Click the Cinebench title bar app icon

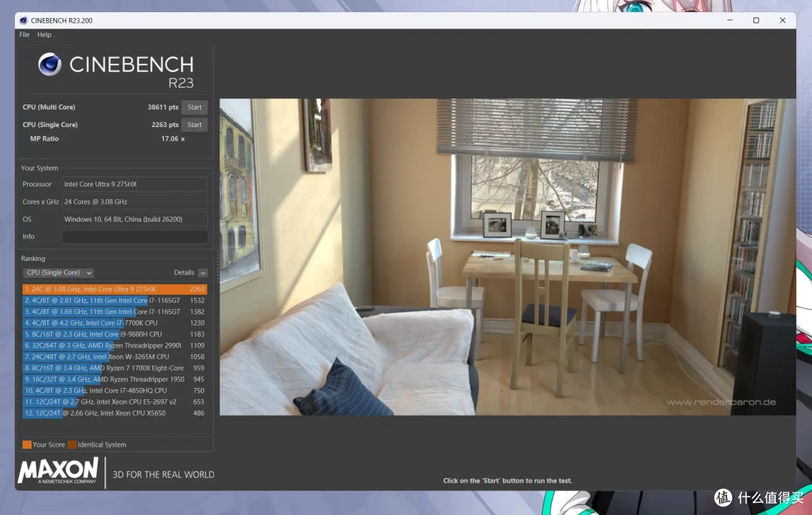[23, 21]
